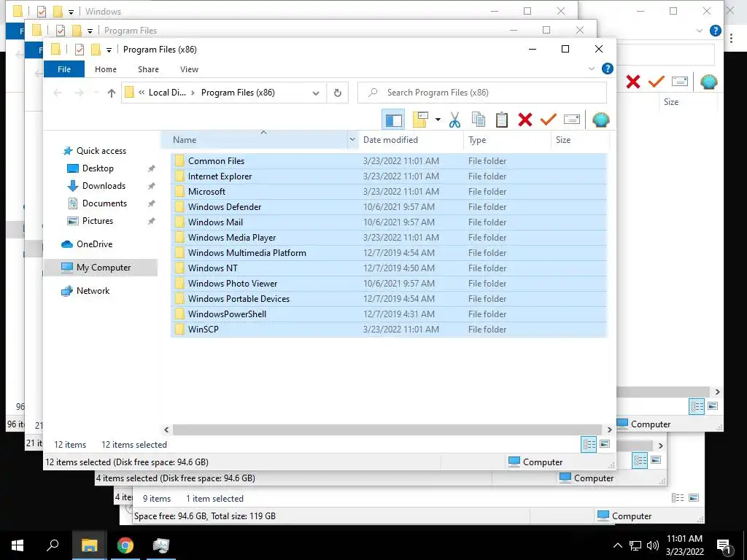
Task: Open Google Chrome from taskbar
Action: coord(125,545)
